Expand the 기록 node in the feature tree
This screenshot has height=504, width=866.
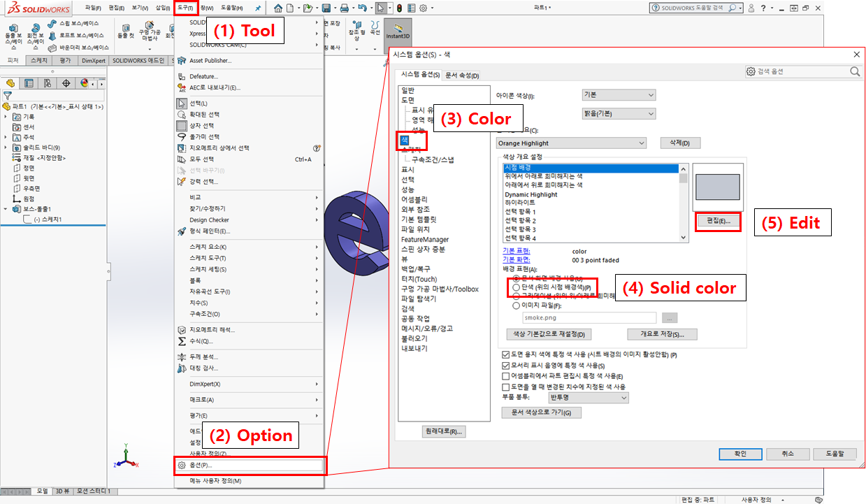point(6,117)
